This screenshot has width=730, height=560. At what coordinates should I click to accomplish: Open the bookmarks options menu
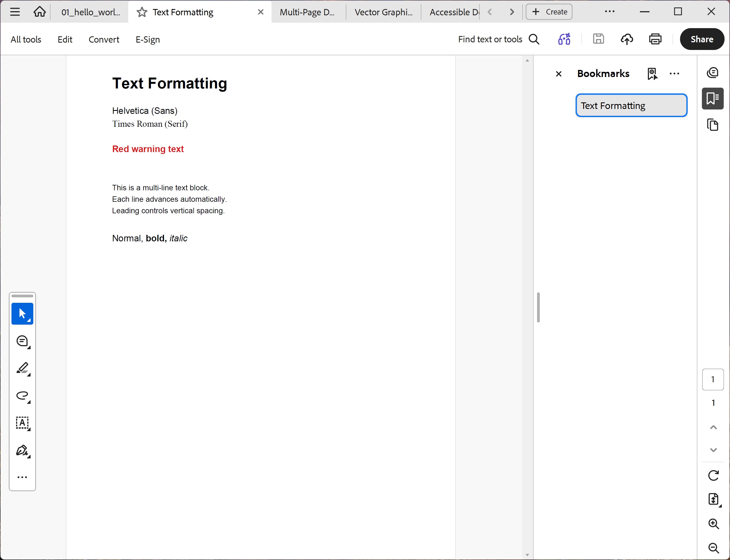[674, 74]
